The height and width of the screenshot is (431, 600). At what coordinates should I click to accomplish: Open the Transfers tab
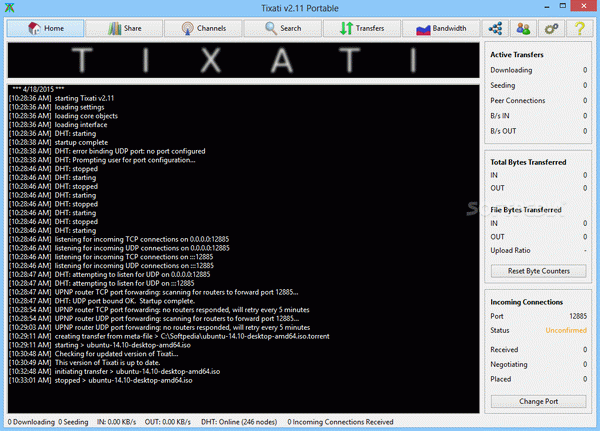click(x=362, y=28)
